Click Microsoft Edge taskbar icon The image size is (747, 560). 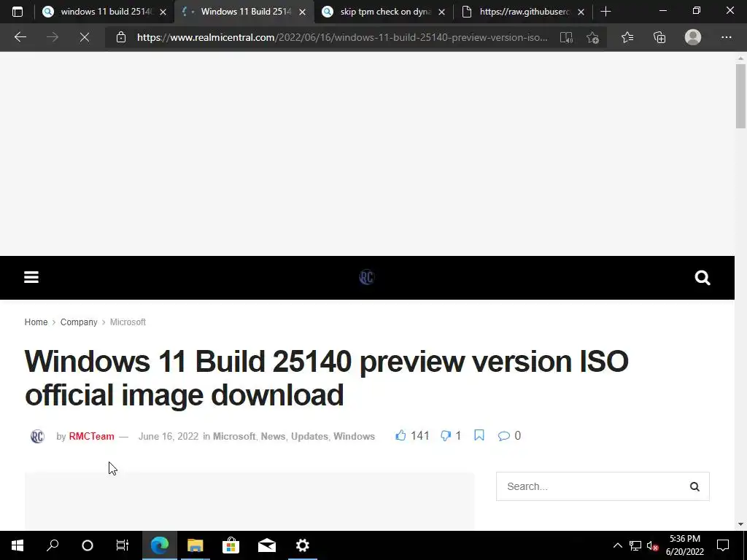160,545
